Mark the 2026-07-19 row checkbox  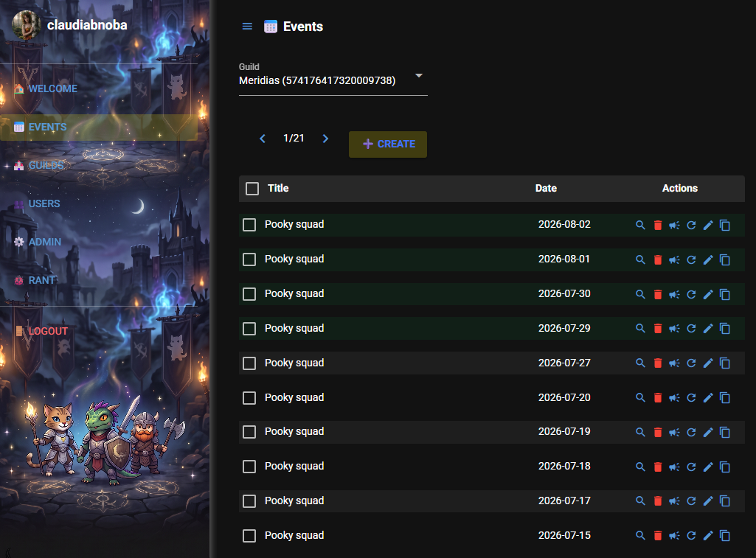[249, 432]
